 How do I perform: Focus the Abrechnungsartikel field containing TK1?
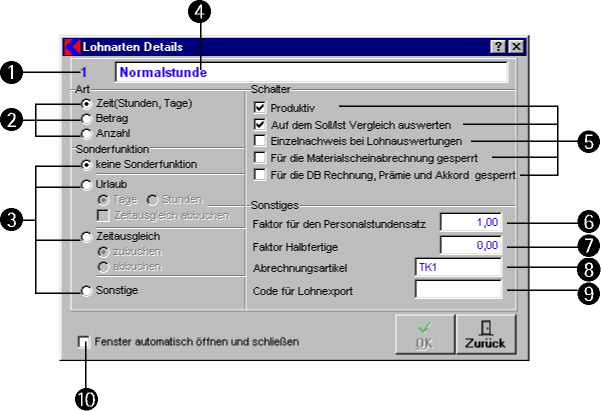[456, 266]
